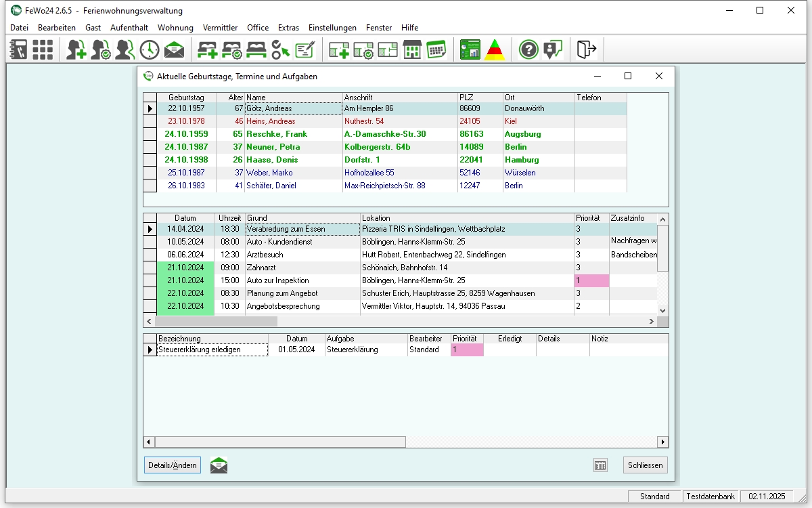812x508 pixels.
Task: Click the green envelope icon beside Details/Ändern
Action: [x=219, y=465]
